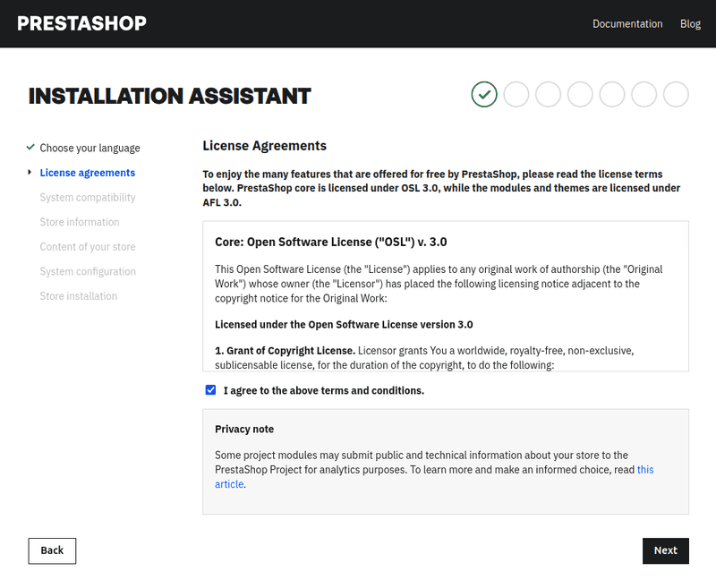Click the completed first step checkmark circle

[x=484, y=94]
